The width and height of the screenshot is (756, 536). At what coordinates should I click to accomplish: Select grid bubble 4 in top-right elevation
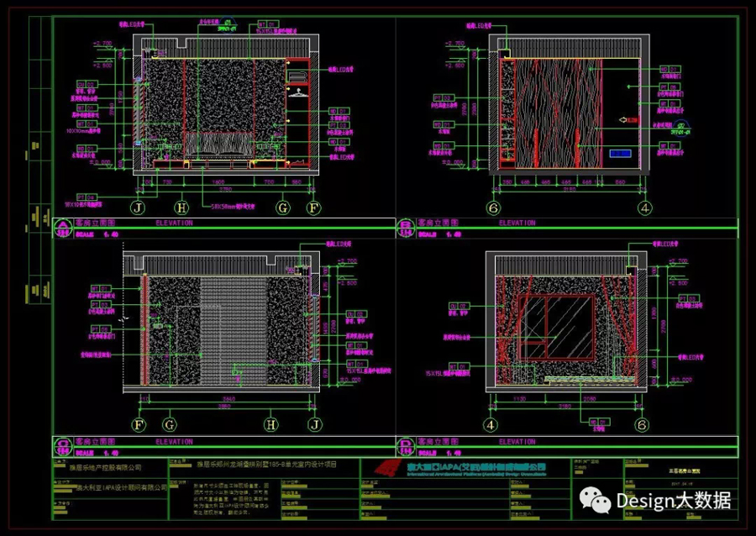pos(645,207)
